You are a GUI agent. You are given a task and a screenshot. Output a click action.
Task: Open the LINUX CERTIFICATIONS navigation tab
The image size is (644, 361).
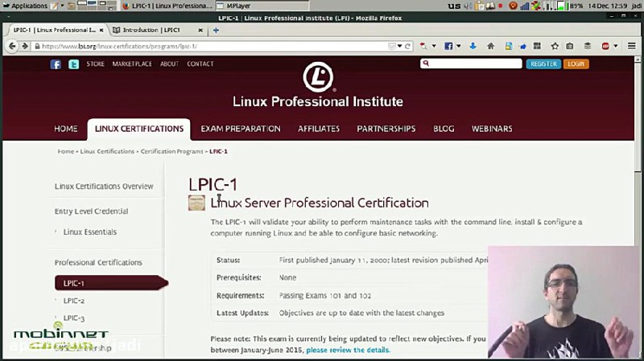pos(138,129)
